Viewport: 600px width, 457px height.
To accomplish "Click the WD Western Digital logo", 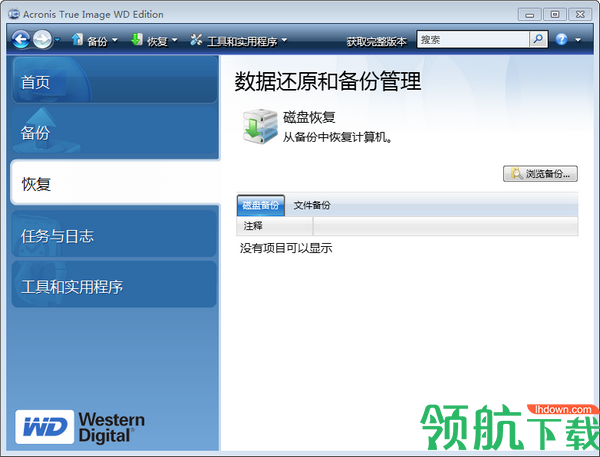I will pyautogui.click(x=80, y=427).
